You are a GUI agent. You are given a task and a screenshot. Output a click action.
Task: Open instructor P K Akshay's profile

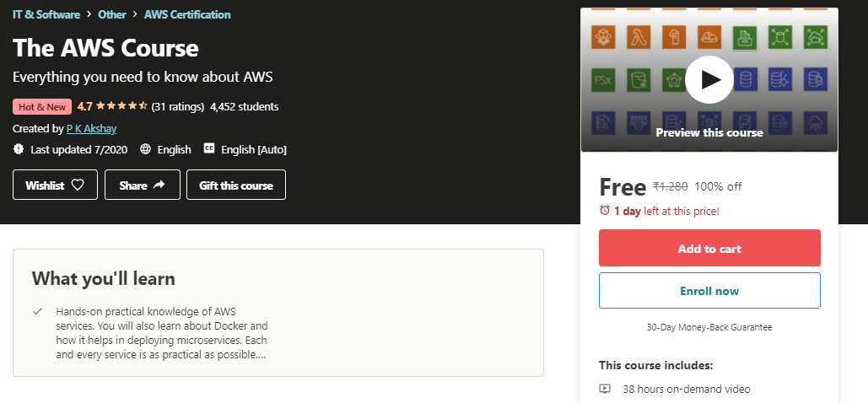pyautogui.click(x=91, y=128)
